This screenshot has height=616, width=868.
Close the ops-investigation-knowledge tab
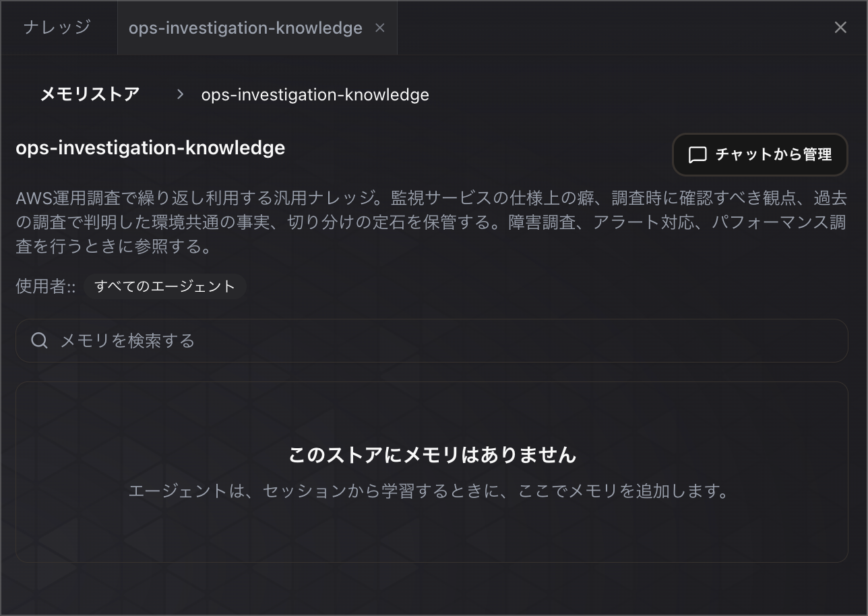(x=380, y=28)
